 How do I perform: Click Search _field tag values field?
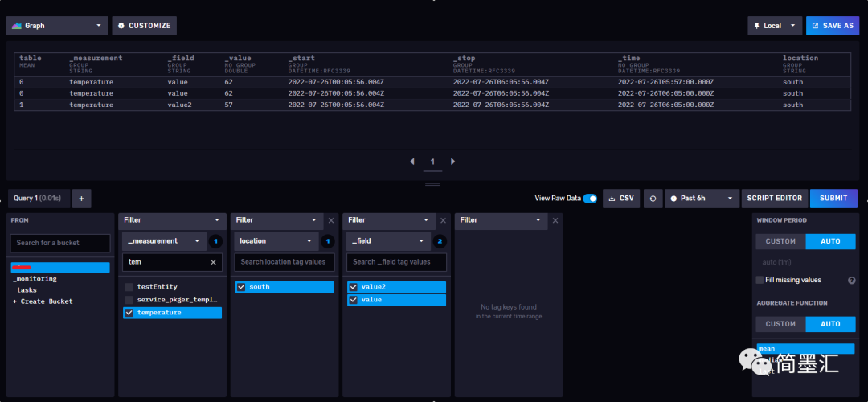pyautogui.click(x=396, y=262)
